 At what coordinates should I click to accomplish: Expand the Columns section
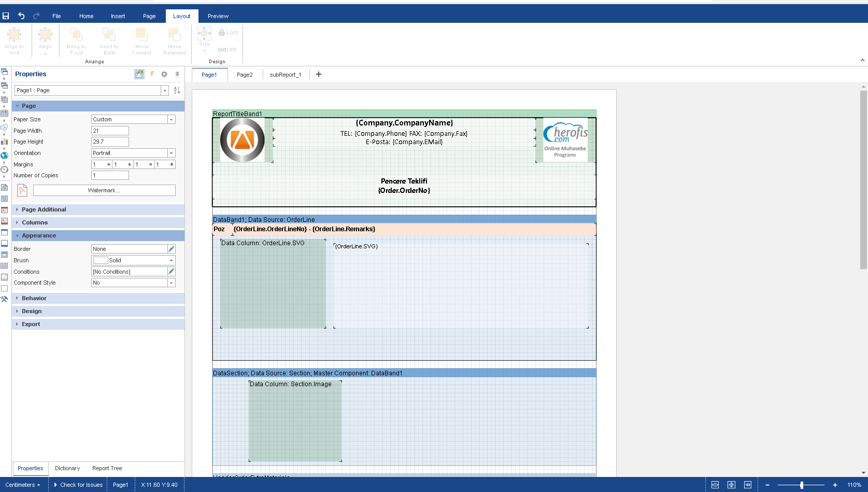98,222
